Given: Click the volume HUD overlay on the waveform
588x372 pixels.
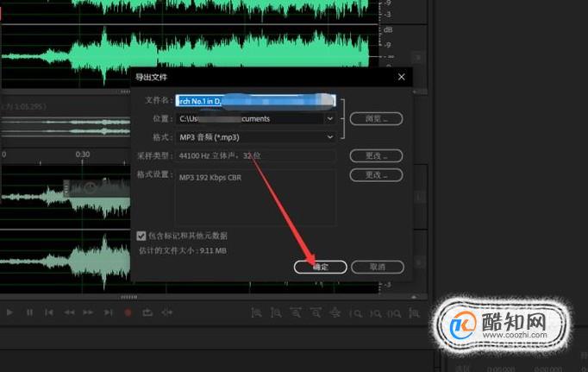Looking at the screenshot, I should pos(97,187).
